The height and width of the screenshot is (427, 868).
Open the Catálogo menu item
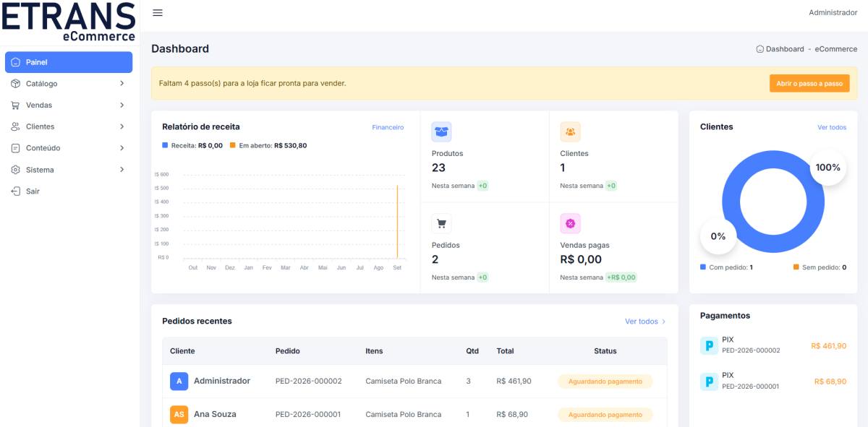pos(69,84)
